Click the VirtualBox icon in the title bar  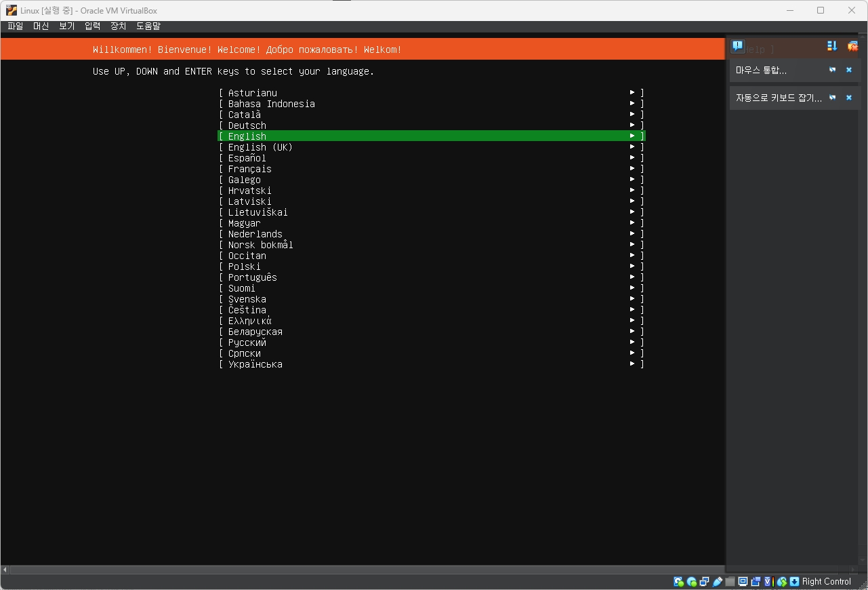[x=12, y=10]
